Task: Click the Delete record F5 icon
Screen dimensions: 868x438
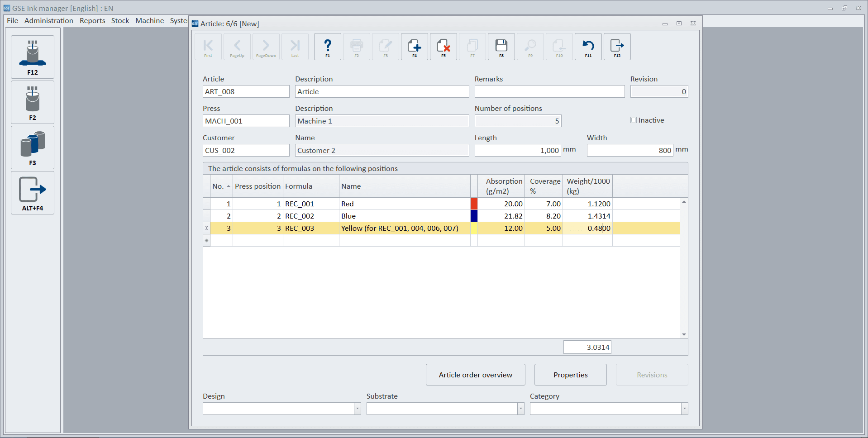Action: pos(444,46)
